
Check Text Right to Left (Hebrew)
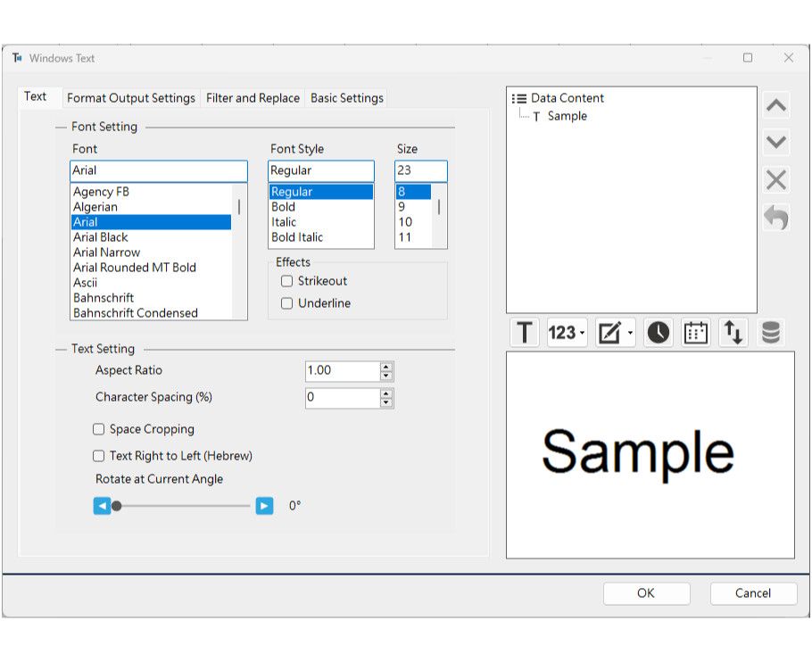pyautogui.click(x=101, y=455)
